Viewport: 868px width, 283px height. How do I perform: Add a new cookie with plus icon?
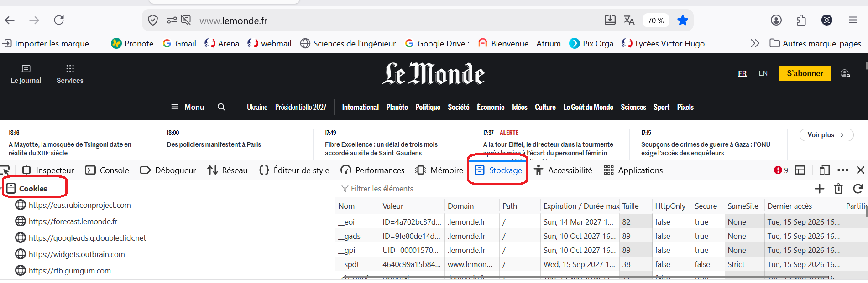tap(820, 189)
